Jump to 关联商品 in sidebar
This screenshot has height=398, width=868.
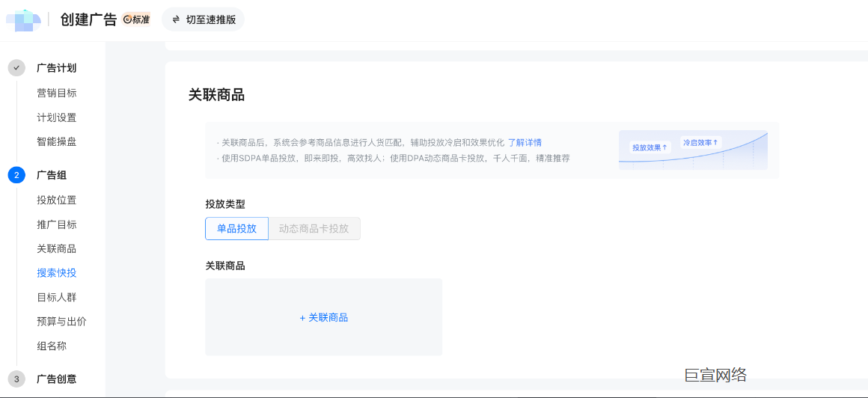pyautogui.click(x=56, y=248)
